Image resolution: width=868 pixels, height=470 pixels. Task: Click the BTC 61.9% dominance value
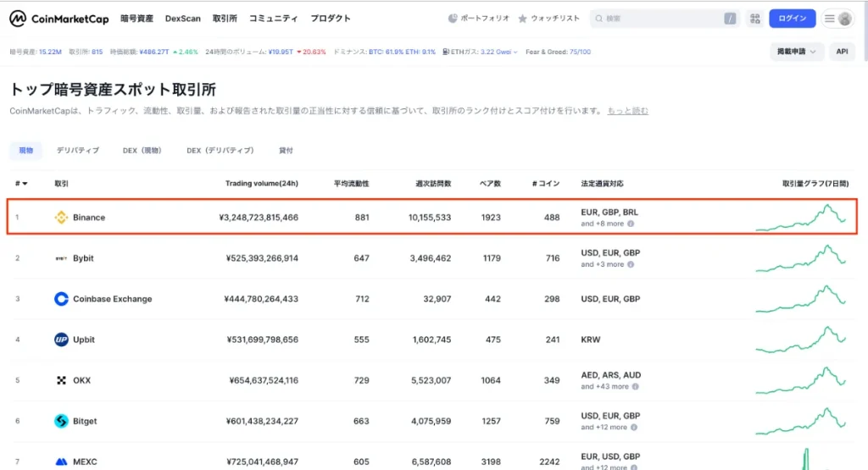(386, 52)
